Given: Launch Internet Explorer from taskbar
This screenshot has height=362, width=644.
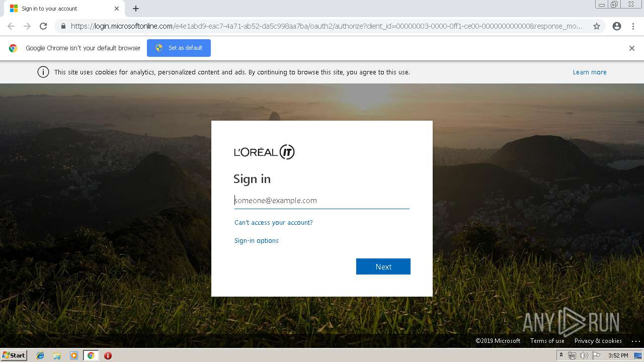Looking at the screenshot, I should pyautogui.click(x=40, y=355).
